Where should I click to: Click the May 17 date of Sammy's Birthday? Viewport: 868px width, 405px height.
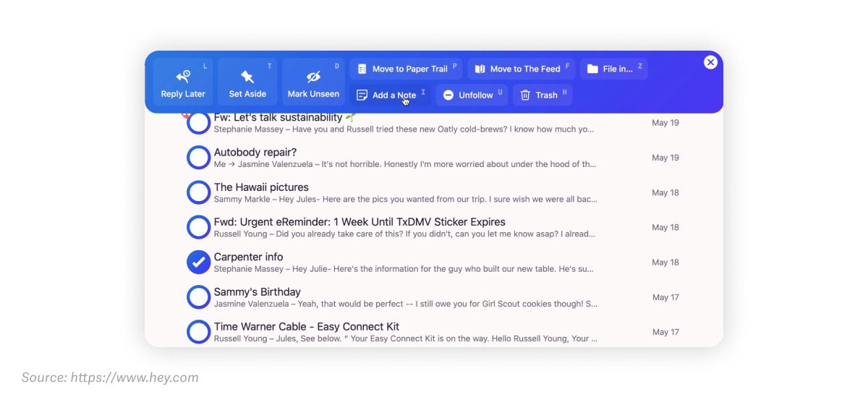point(665,297)
